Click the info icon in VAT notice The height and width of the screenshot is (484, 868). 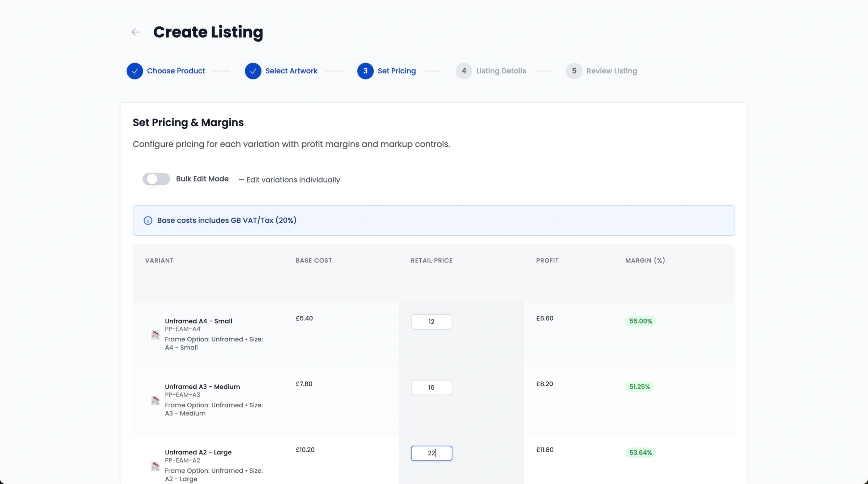(148, 220)
